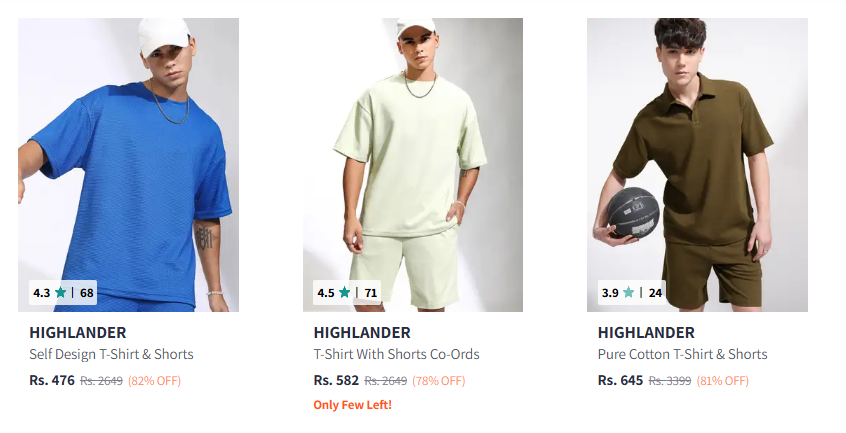This screenshot has height=433, width=846.
Task: Open the light green co-ords product image
Action: 413,164
